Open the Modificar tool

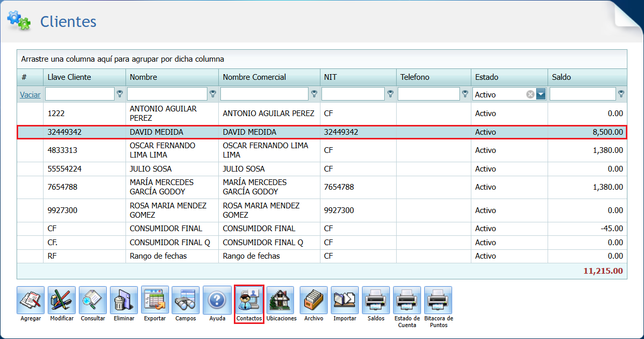click(62, 300)
